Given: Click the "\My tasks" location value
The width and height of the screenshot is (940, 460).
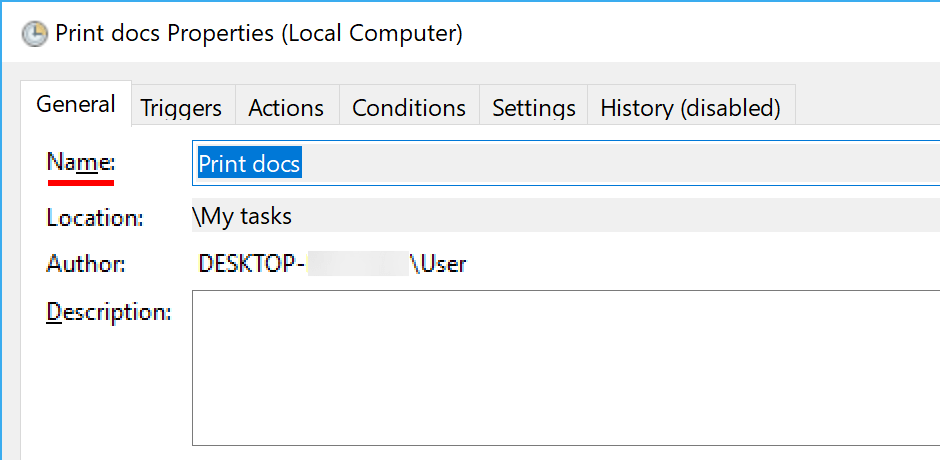Looking at the screenshot, I should [242, 216].
